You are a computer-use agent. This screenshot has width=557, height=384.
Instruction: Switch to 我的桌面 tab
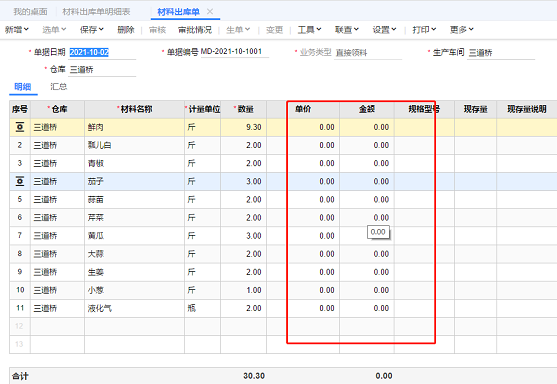point(30,12)
